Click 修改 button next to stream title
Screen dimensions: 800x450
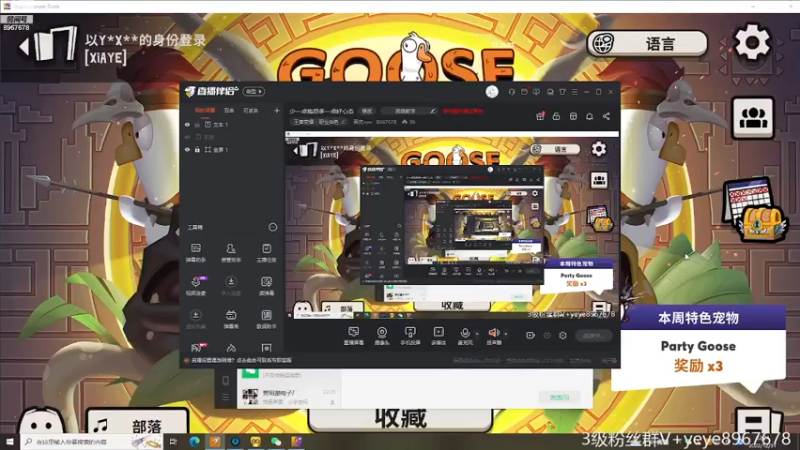click(367, 111)
